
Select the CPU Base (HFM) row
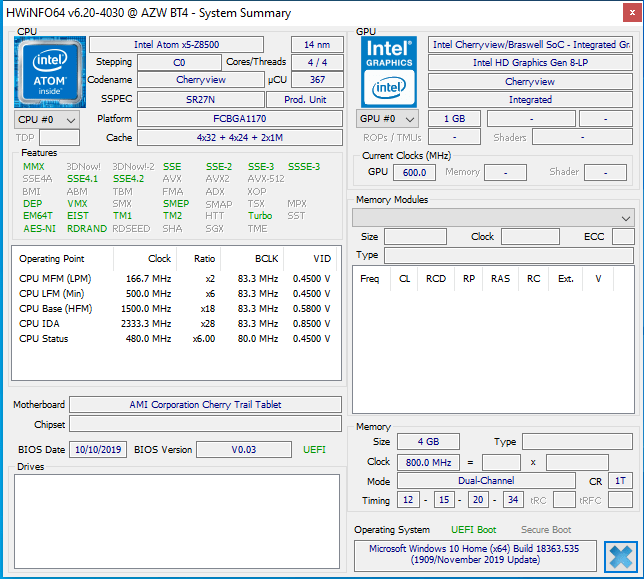175,308
